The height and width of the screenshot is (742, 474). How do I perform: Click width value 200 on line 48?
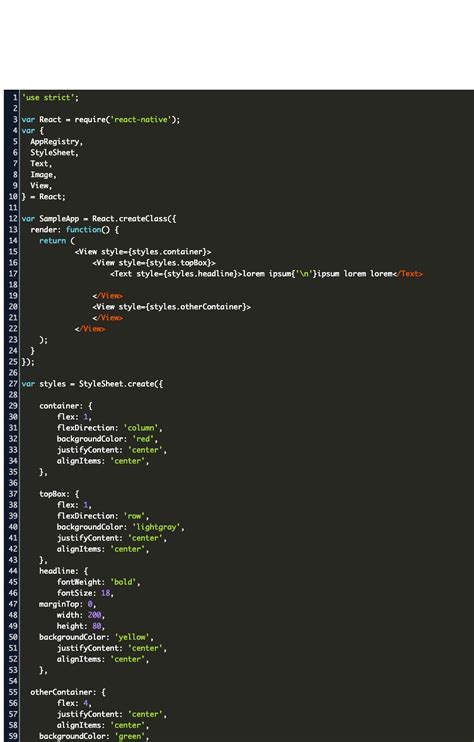94,615
